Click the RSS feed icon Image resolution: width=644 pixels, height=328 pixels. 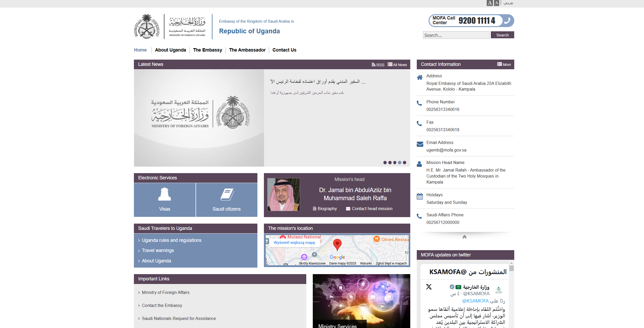point(373,65)
